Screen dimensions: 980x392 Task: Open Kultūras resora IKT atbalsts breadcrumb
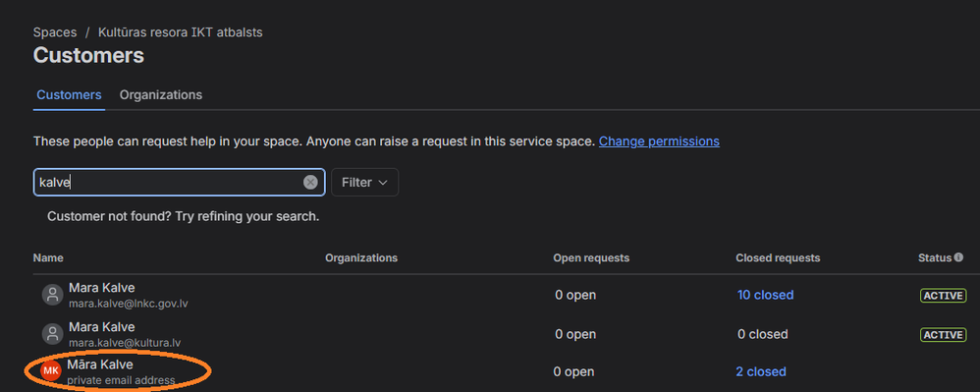click(180, 32)
